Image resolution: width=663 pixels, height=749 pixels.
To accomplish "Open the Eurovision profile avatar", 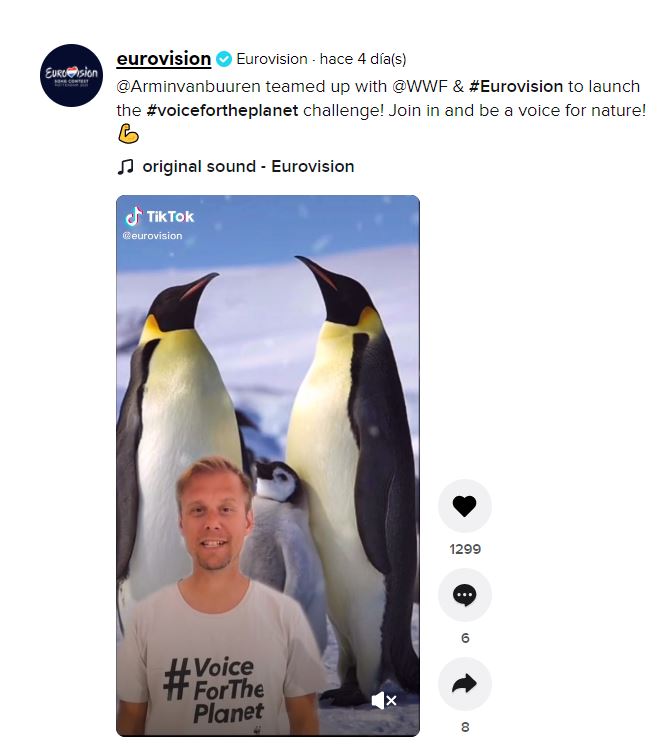I will 71,75.
